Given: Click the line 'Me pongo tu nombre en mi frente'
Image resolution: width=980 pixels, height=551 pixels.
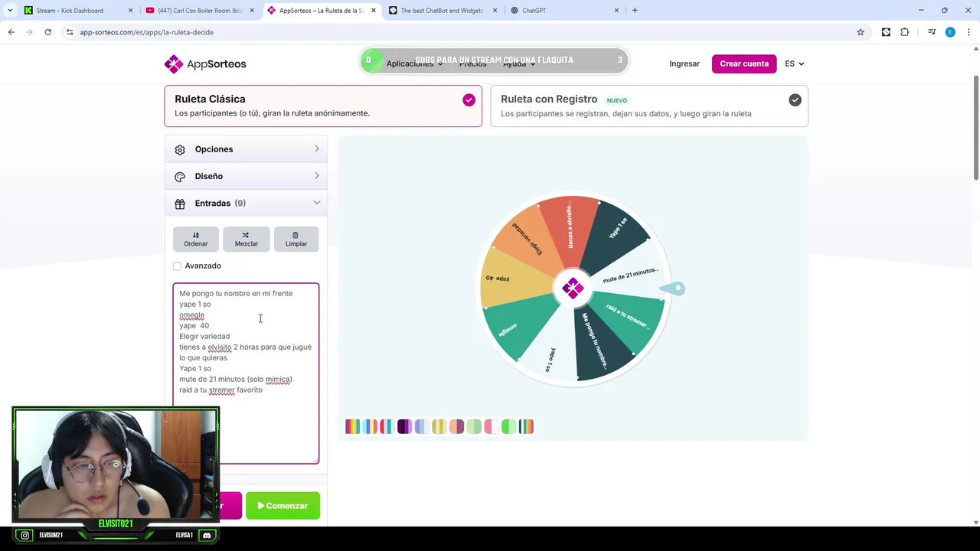Looking at the screenshot, I should pyautogui.click(x=236, y=293).
